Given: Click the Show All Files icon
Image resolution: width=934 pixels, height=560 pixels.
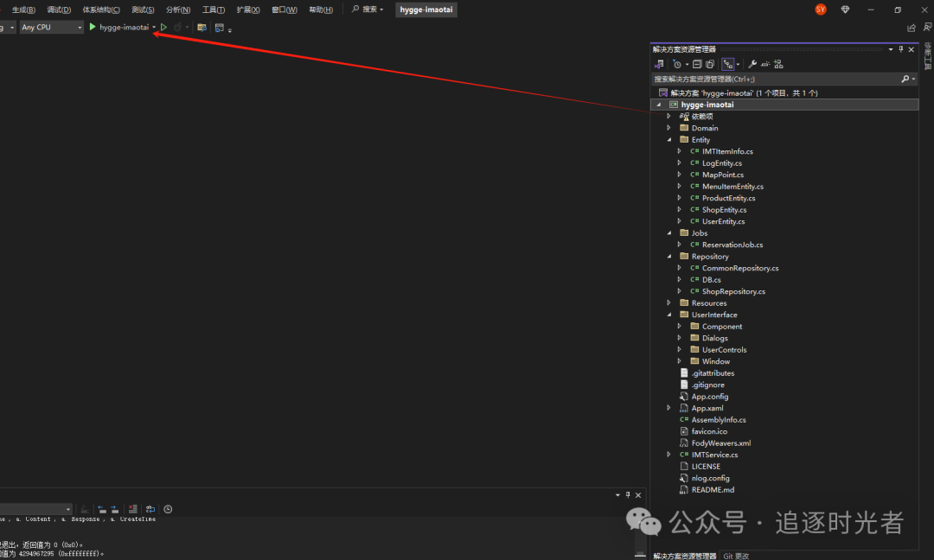Looking at the screenshot, I should coord(710,64).
